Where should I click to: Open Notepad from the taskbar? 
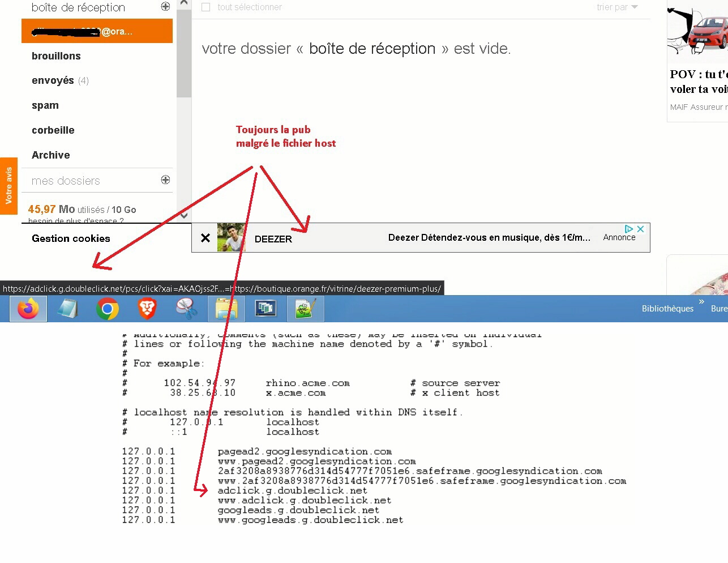tap(68, 309)
